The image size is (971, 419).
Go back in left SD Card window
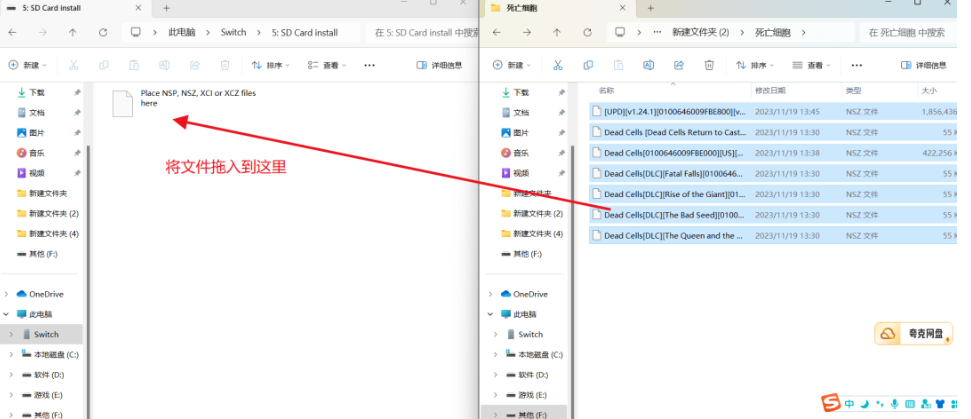[x=12, y=32]
